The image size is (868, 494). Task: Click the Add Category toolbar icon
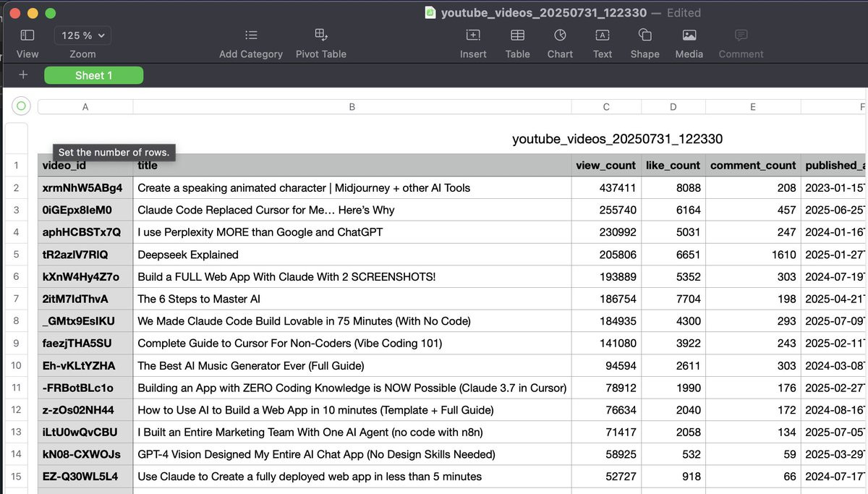[x=251, y=35]
